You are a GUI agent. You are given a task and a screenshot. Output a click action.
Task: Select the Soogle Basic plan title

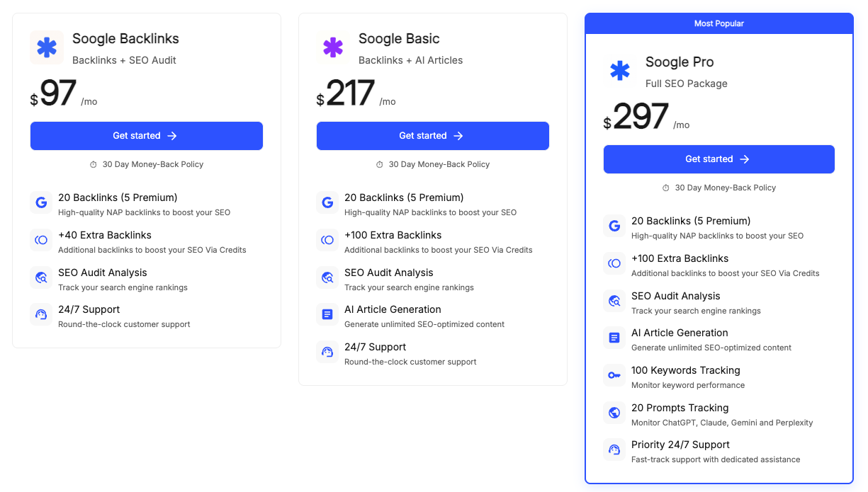(x=398, y=39)
